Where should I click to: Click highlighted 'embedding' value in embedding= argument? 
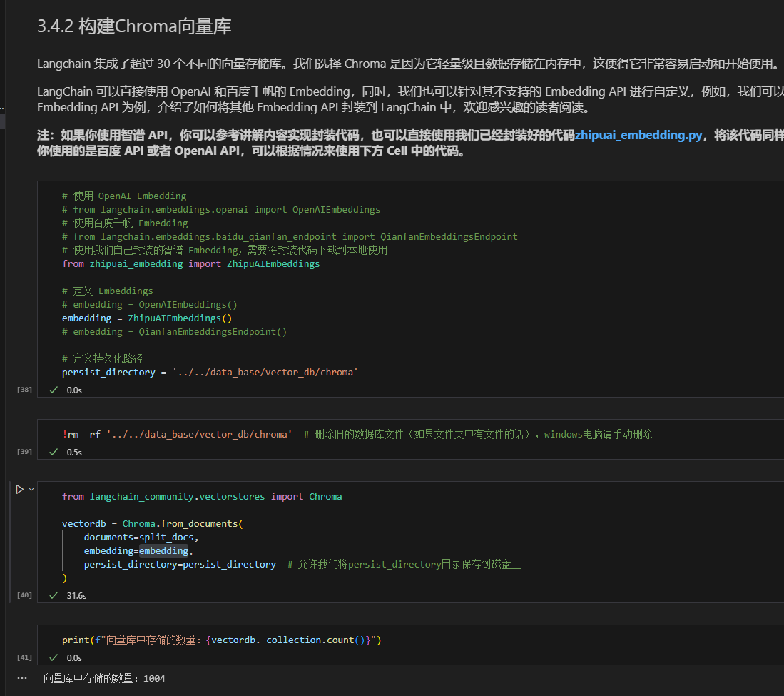(163, 551)
